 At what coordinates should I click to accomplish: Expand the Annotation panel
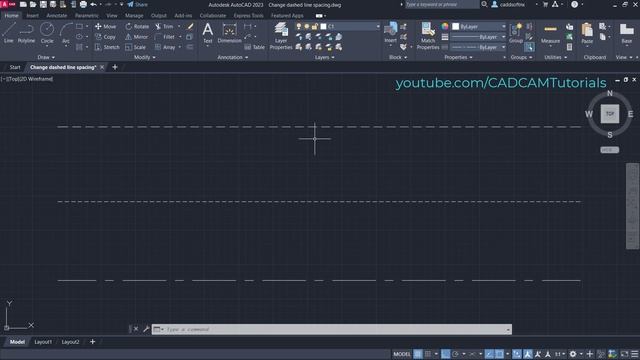233,58
